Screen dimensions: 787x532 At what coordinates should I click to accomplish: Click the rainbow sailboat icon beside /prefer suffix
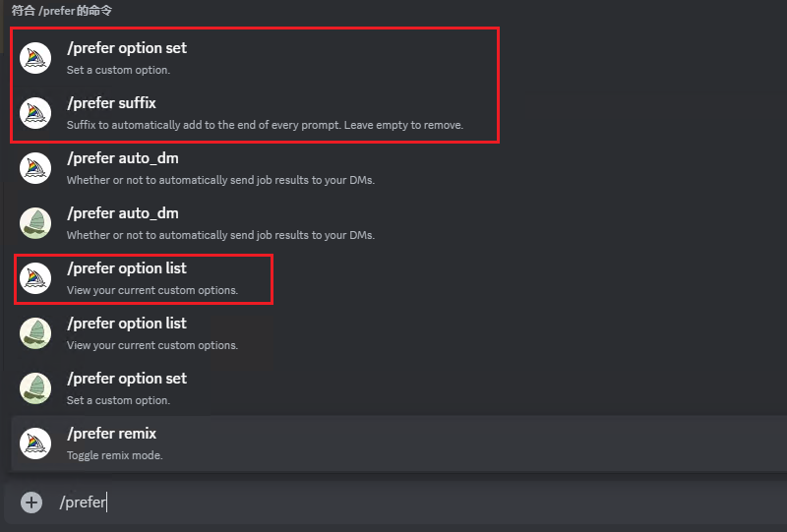pos(35,113)
